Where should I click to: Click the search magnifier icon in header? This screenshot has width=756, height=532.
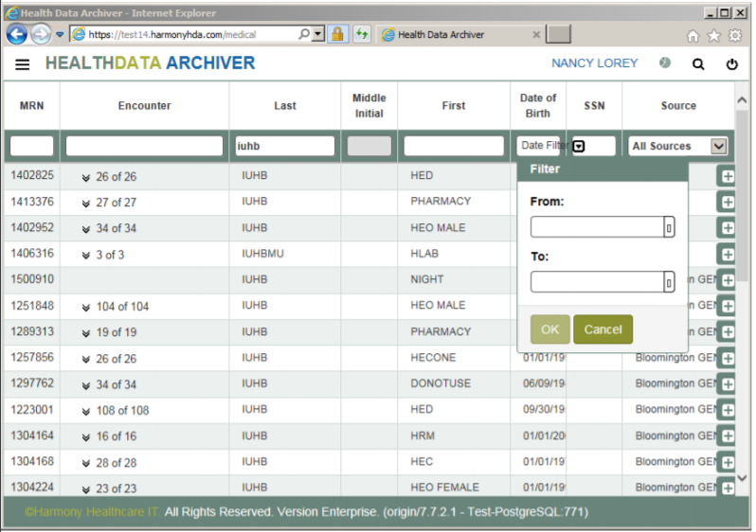[698, 64]
